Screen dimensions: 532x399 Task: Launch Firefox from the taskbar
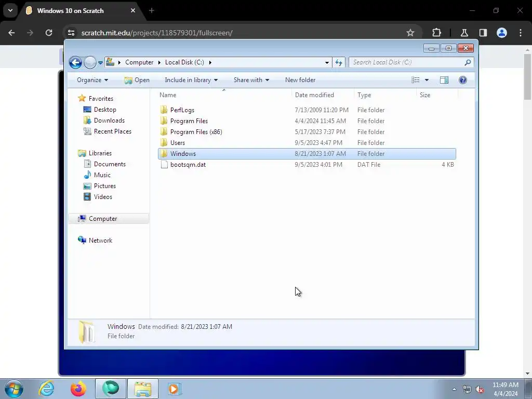click(x=78, y=389)
